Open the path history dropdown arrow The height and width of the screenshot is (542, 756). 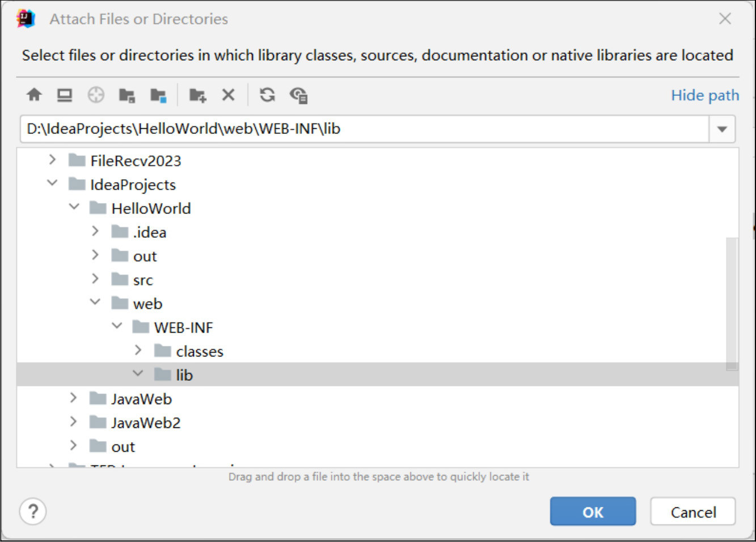[x=721, y=129]
